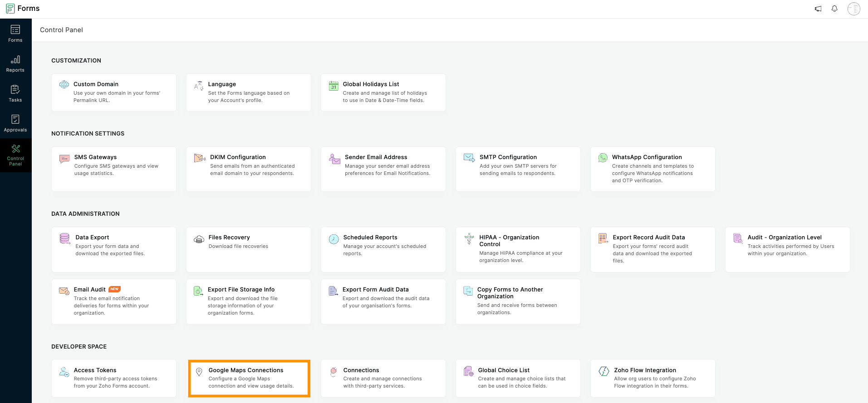
Task: Open Approvals from the sidebar
Action: coord(15,123)
